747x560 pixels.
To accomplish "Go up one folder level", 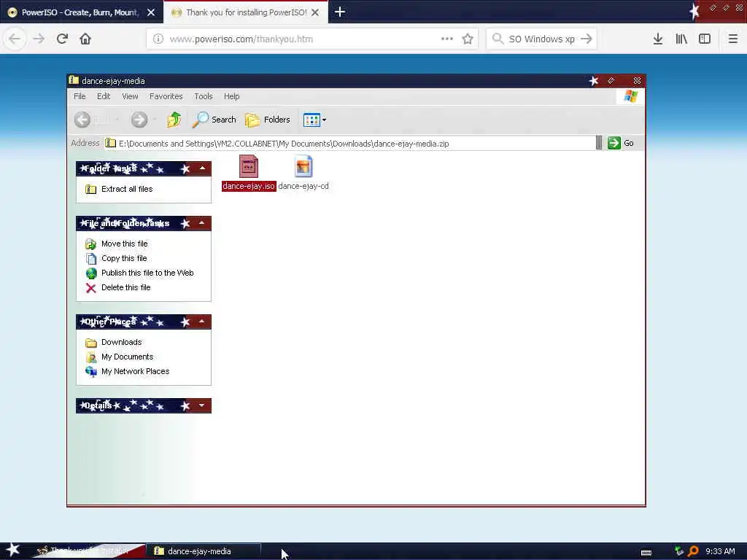I will tap(174, 120).
